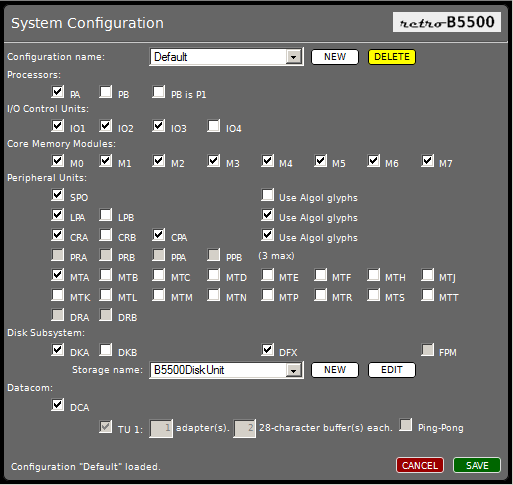This screenshot has width=513, height=485.
Task: Click the EDIT storage button
Action: [392, 370]
